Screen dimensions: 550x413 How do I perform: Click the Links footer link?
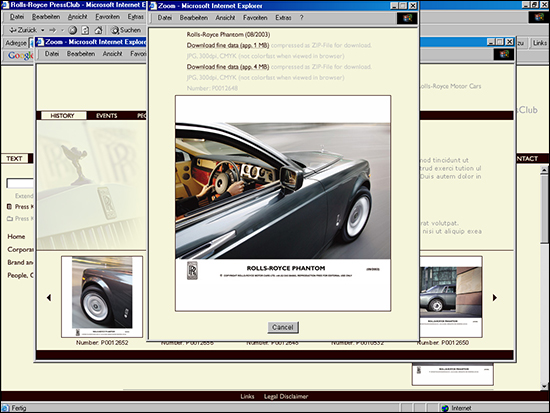pos(247,396)
